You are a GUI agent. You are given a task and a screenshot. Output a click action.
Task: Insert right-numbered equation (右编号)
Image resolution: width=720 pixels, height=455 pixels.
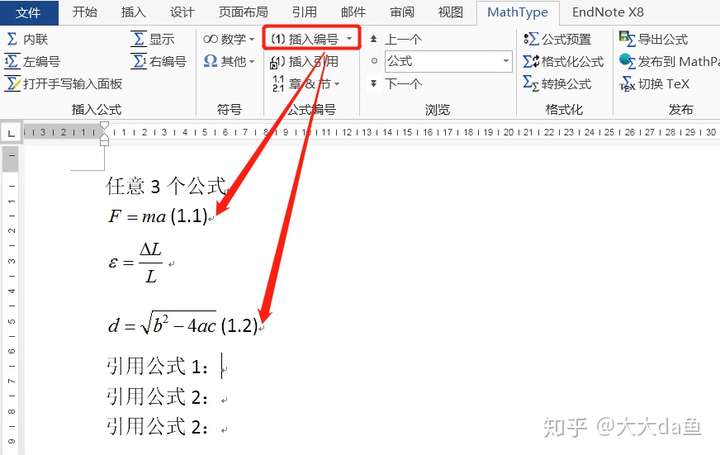159,62
